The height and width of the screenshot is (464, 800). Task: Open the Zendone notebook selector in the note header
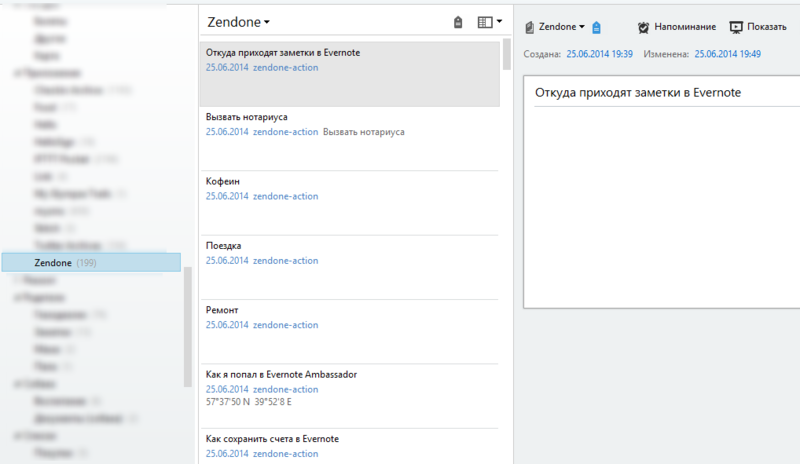pos(555,27)
